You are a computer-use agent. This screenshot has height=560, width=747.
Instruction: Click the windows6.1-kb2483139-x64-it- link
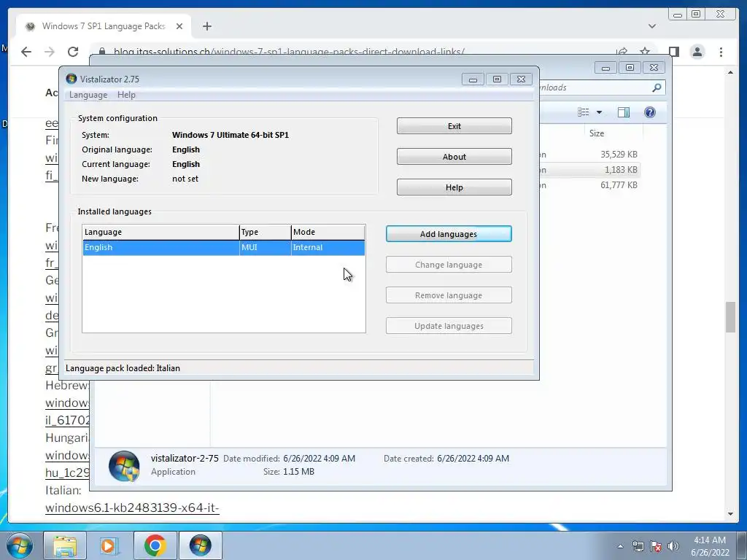pos(132,507)
